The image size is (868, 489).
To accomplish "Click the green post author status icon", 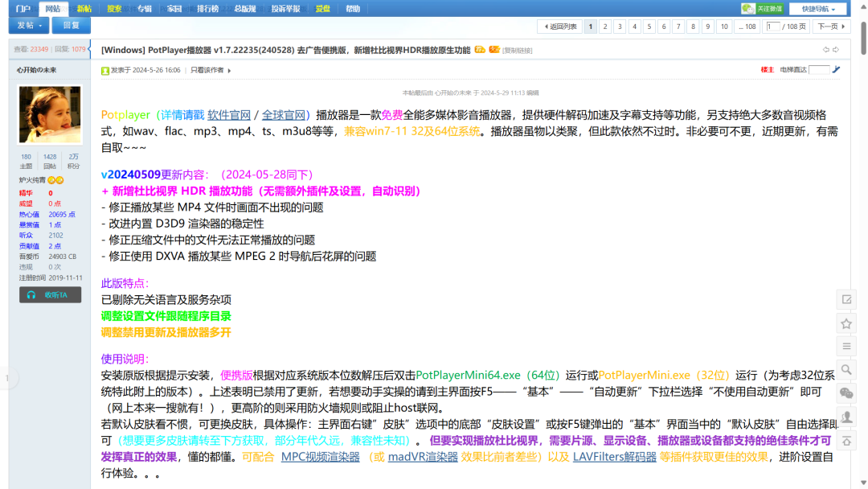I will click(104, 70).
